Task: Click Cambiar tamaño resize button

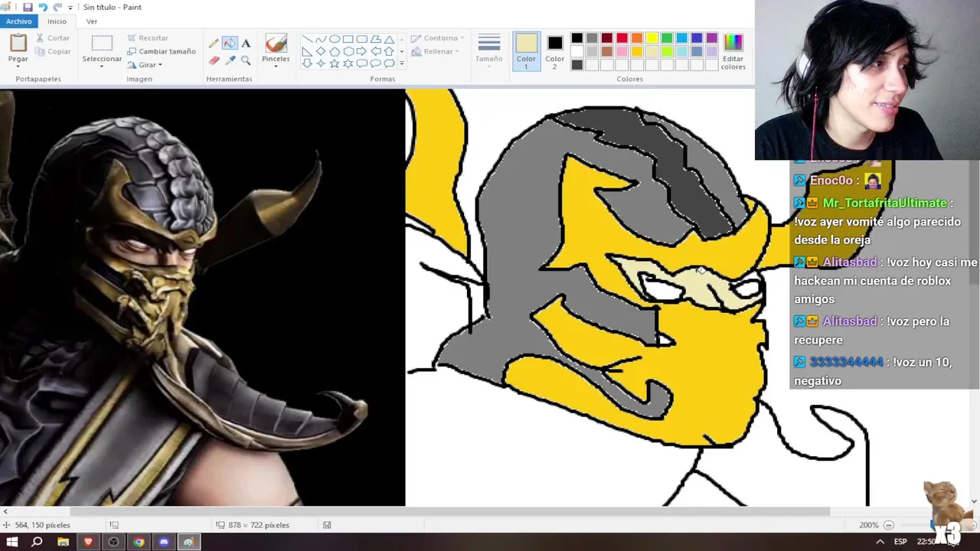Action: 161,51
